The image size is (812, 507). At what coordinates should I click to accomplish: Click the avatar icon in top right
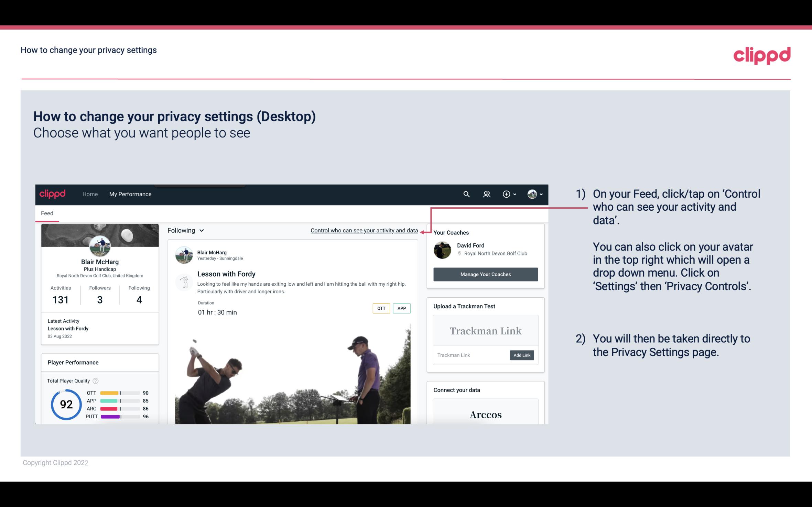(531, 194)
